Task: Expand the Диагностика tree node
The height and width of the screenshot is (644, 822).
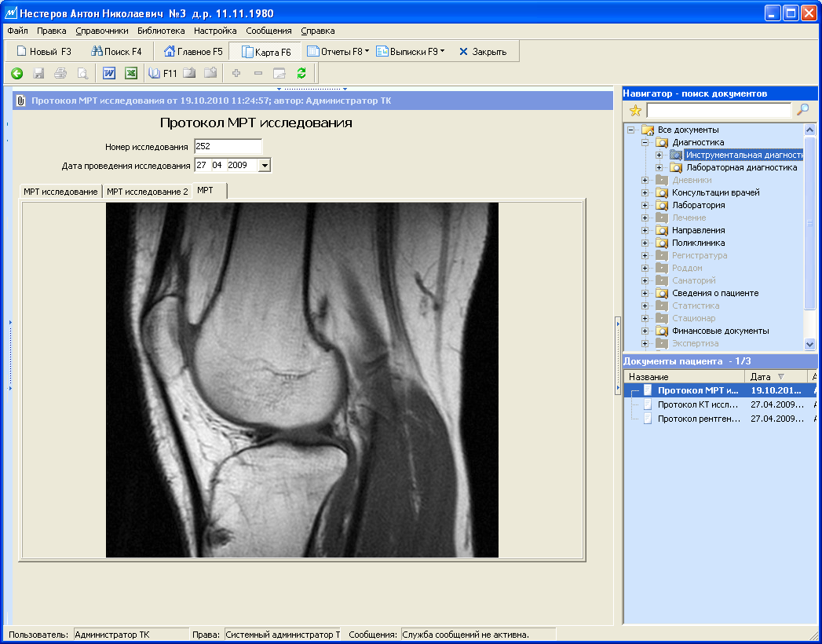Action: pos(644,142)
